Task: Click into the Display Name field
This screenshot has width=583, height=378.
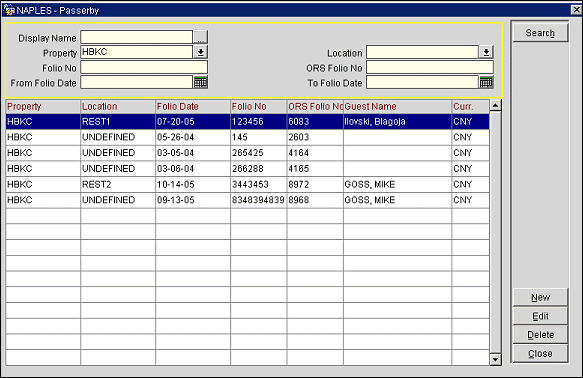Action: 136,37
